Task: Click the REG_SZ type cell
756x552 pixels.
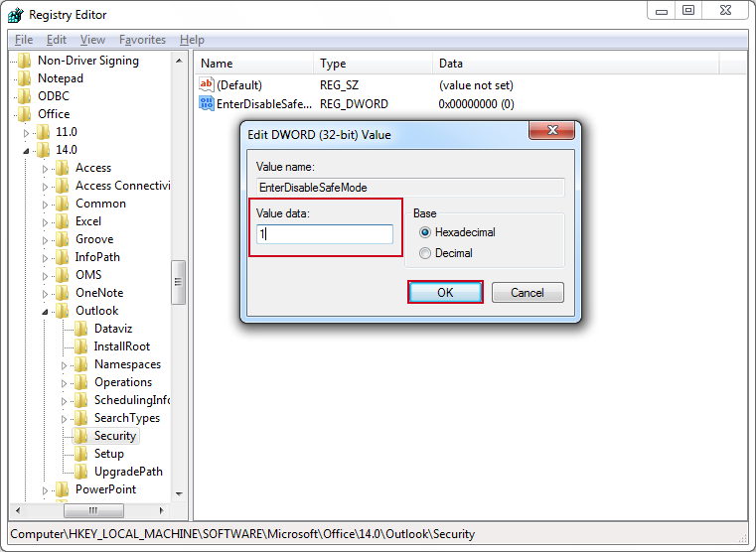Action: pyautogui.click(x=340, y=85)
